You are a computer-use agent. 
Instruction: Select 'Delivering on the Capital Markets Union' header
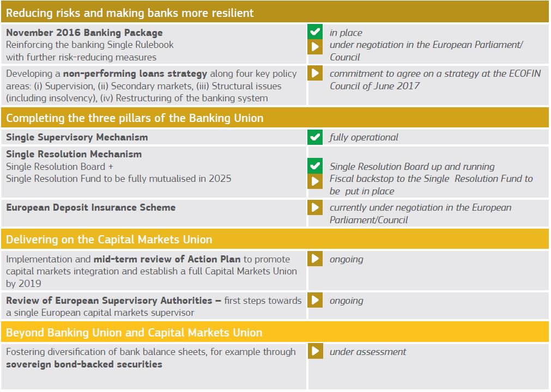pos(275,239)
